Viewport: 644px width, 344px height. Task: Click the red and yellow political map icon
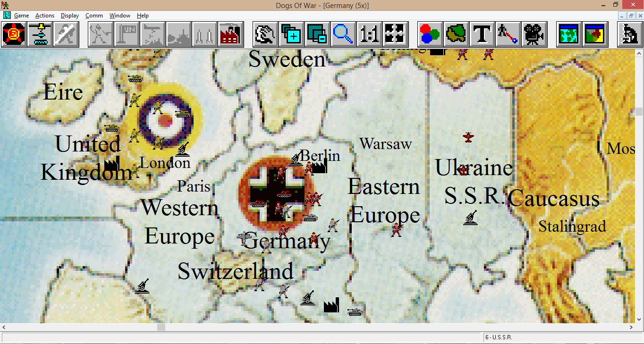595,34
